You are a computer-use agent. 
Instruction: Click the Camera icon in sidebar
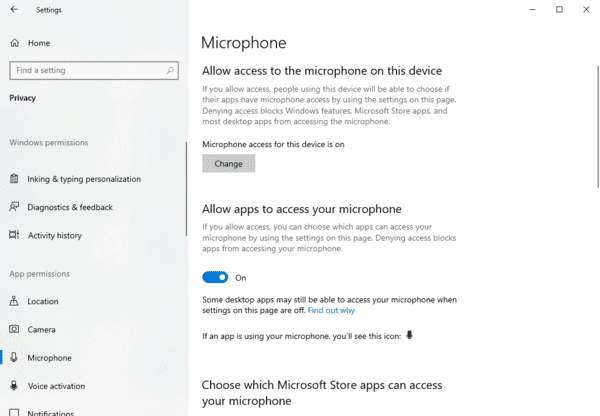point(14,329)
